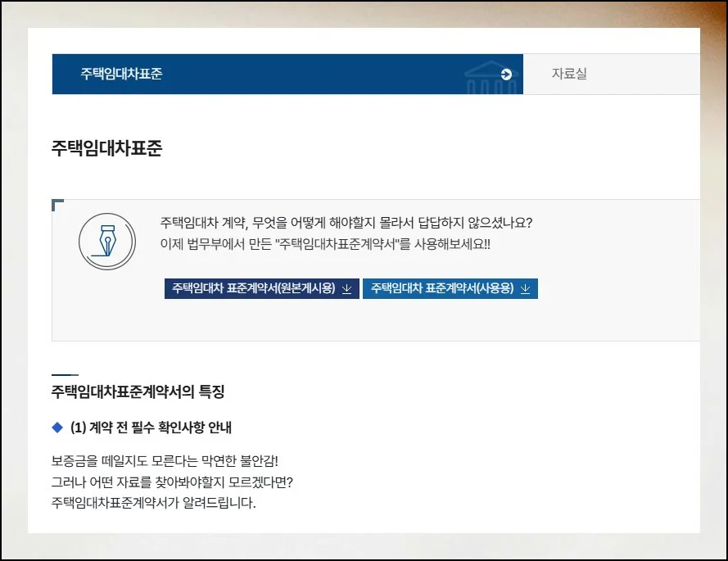Click the circled arrow icon in the blue tab
The width and height of the screenshot is (728, 561).
tap(506, 75)
